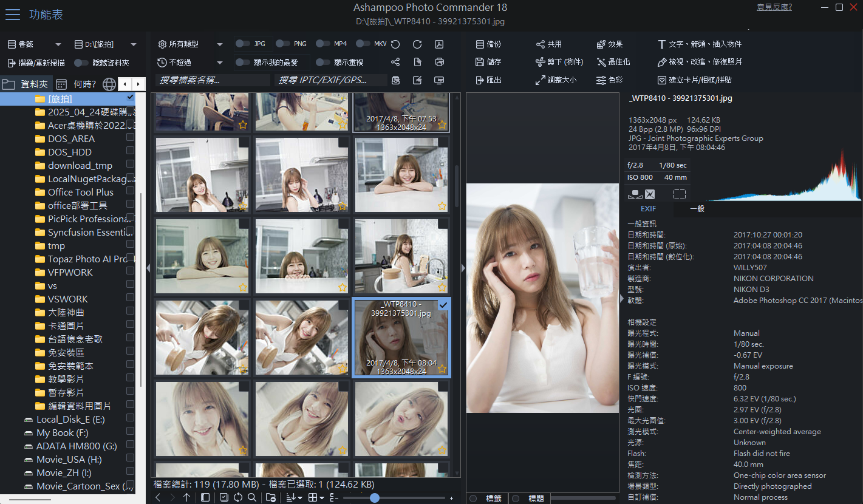Viewport: 863px width, 504px height.
Task: Click the batch convert stack icon
Action: pyautogui.click(x=395, y=80)
